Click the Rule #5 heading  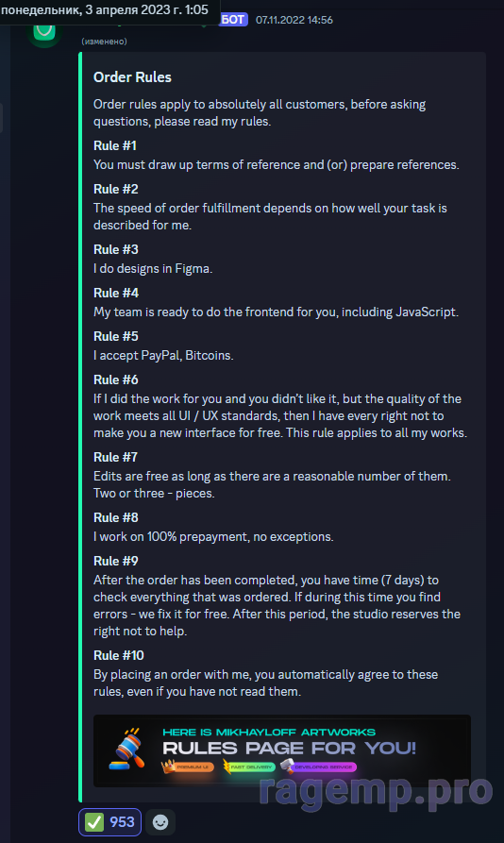115,337
